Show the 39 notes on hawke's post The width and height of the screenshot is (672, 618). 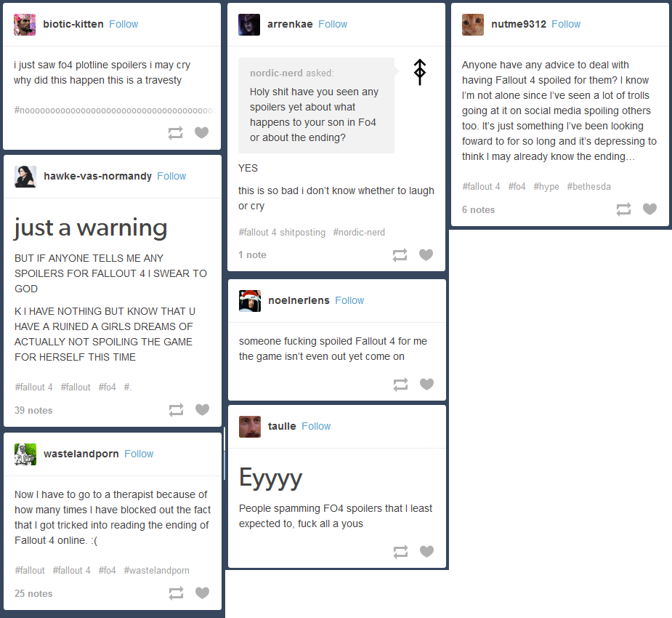point(33,410)
